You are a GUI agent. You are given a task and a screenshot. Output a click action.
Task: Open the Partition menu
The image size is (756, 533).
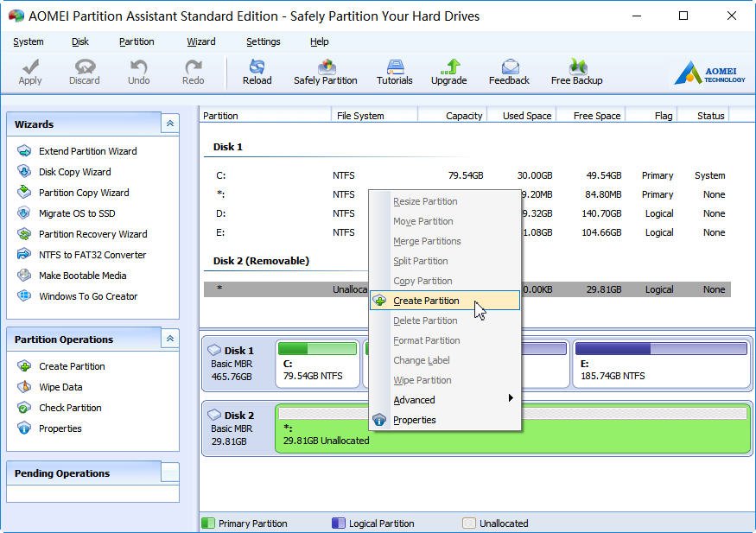(137, 42)
